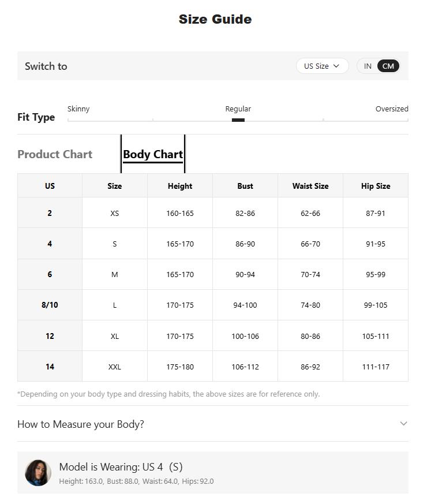The width and height of the screenshot is (427, 504).
Task: Click the XXL size cell
Action: [115, 367]
